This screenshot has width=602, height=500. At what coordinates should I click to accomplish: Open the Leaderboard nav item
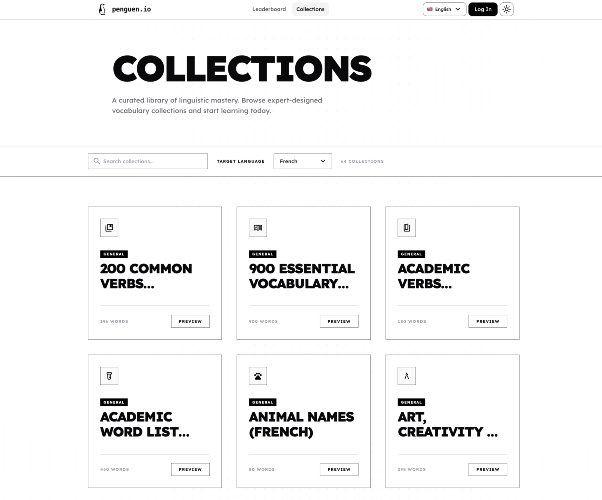[269, 9]
